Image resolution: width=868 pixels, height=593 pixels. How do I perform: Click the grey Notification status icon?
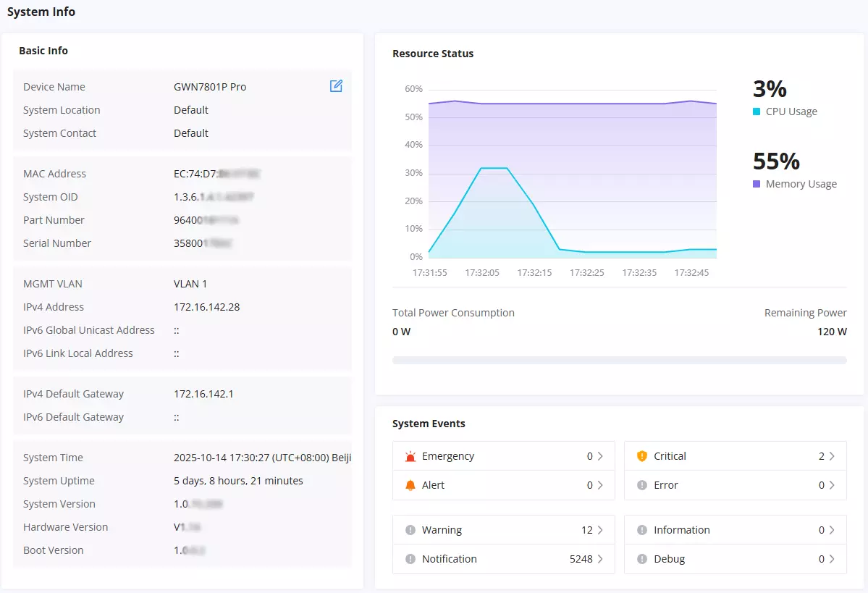point(410,559)
